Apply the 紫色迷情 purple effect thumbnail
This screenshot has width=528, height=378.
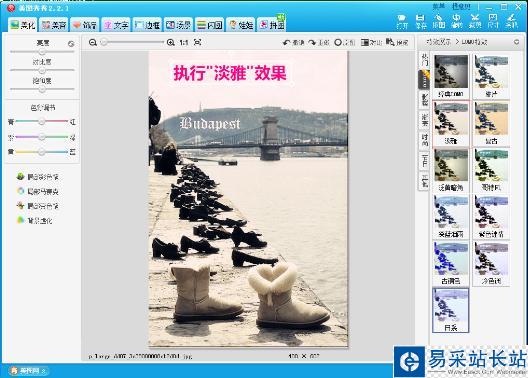(x=491, y=216)
